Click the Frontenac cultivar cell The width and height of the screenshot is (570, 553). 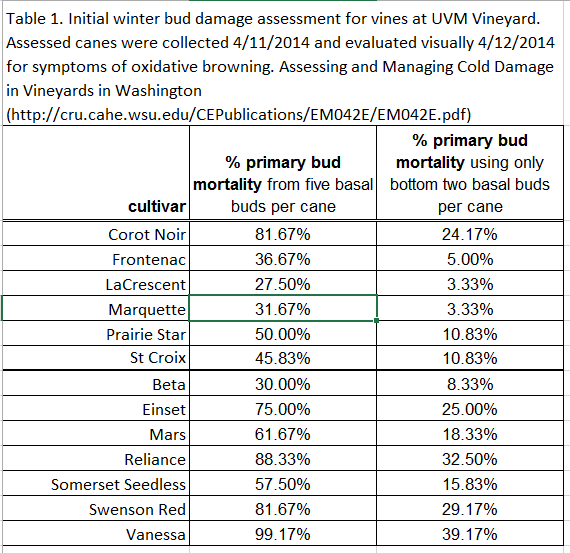tap(96, 259)
